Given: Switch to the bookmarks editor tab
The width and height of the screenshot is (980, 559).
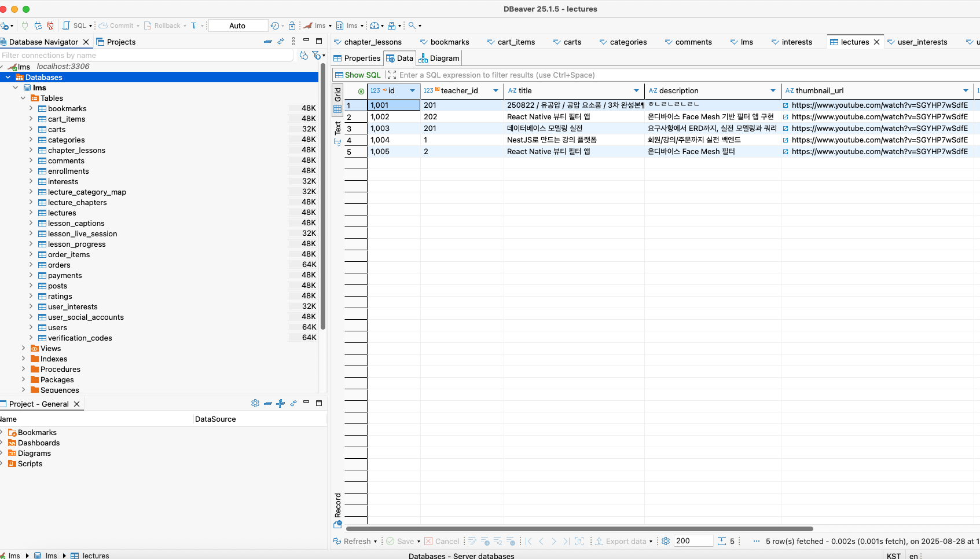Looking at the screenshot, I should click(445, 42).
